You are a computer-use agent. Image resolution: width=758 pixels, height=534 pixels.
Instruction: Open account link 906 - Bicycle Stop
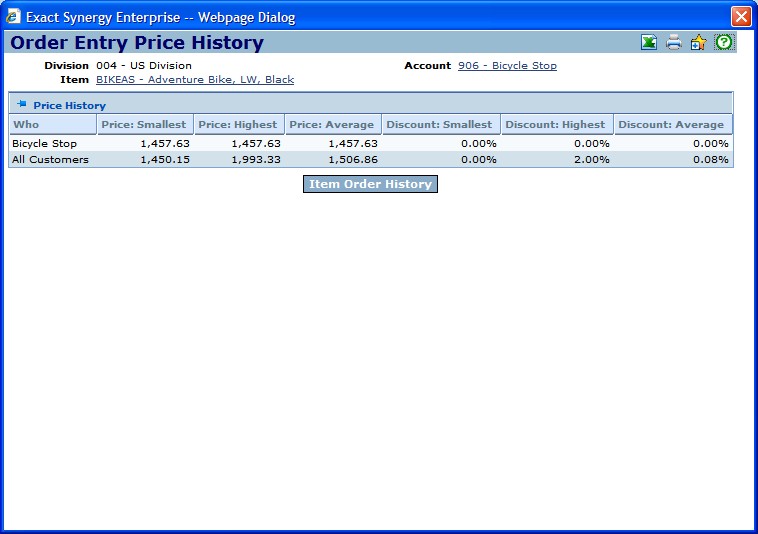(507, 66)
